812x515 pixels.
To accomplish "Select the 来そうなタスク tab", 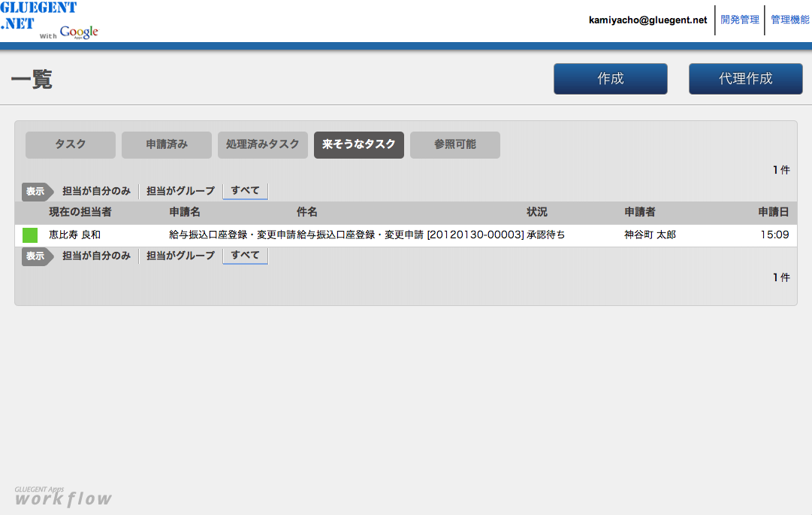I will (x=359, y=144).
